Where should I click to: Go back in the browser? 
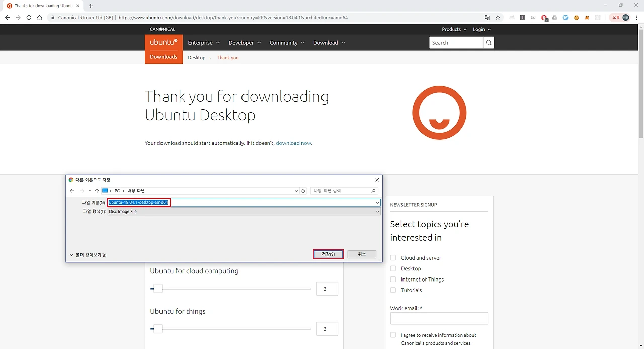(x=7, y=17)
